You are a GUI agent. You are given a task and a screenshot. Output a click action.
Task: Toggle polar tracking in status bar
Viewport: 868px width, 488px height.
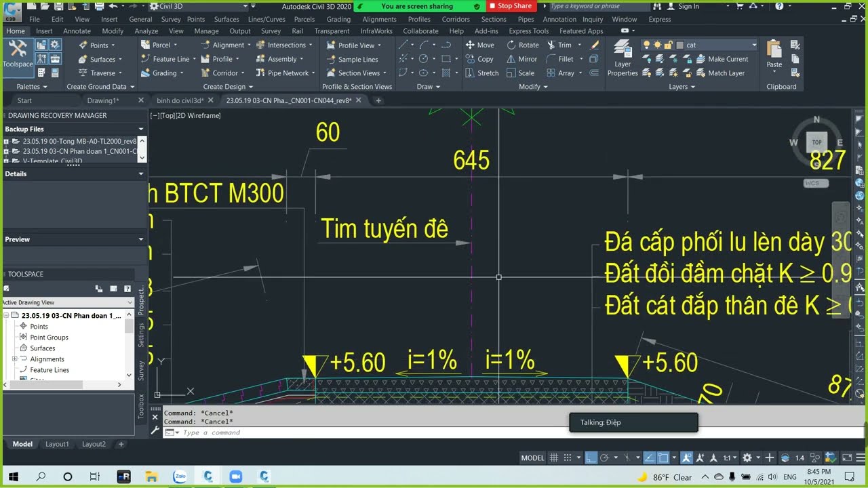pos(605,457)
